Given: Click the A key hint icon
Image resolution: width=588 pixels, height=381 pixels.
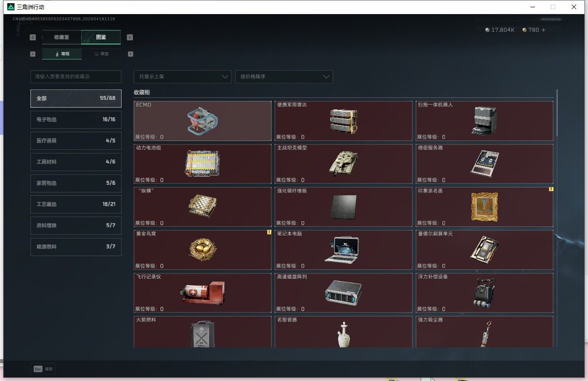Looking at the screenshot, I should (33, 54).
